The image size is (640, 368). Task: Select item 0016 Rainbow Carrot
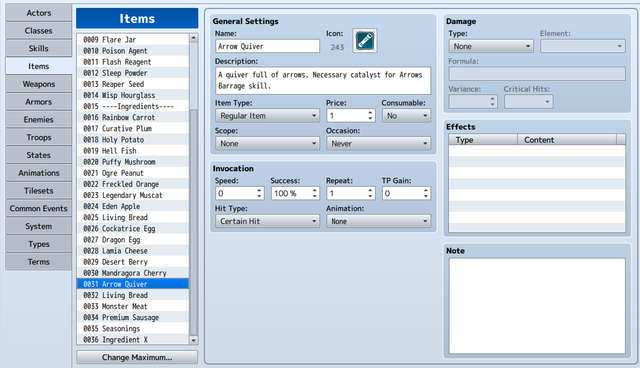point(133,117)
